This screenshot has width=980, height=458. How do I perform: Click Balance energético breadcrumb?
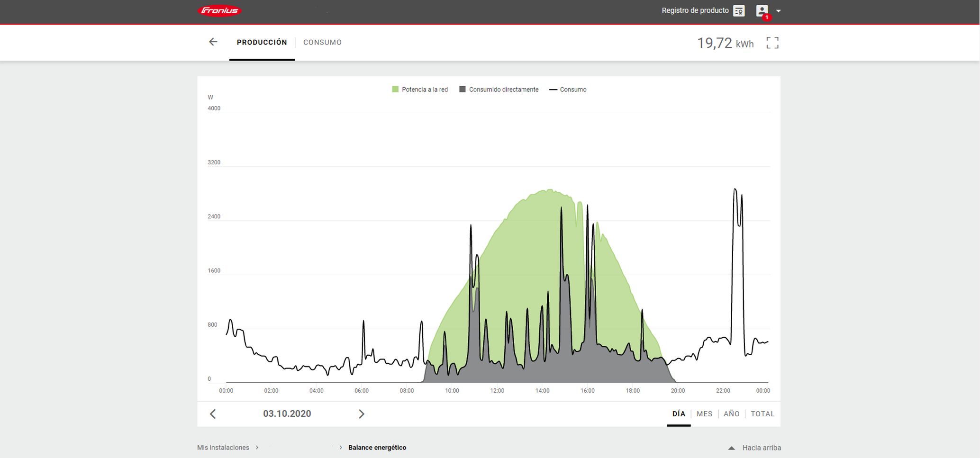tap(377, 448)
